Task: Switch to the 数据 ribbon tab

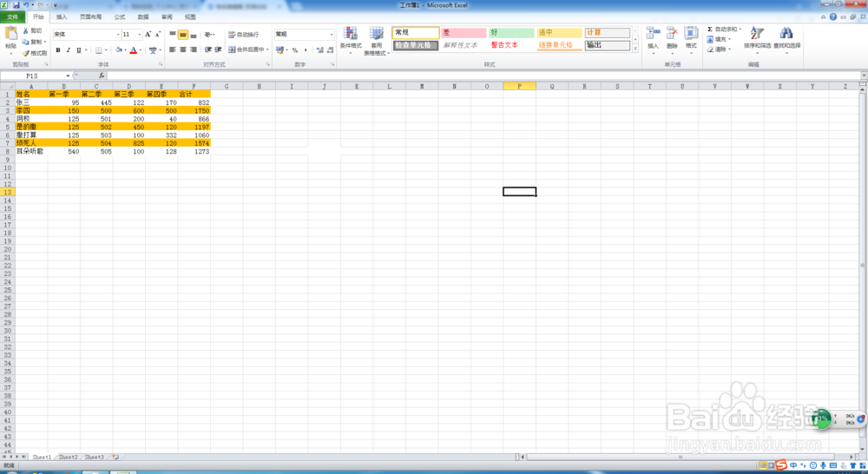Action: click(x=143, y=17)
